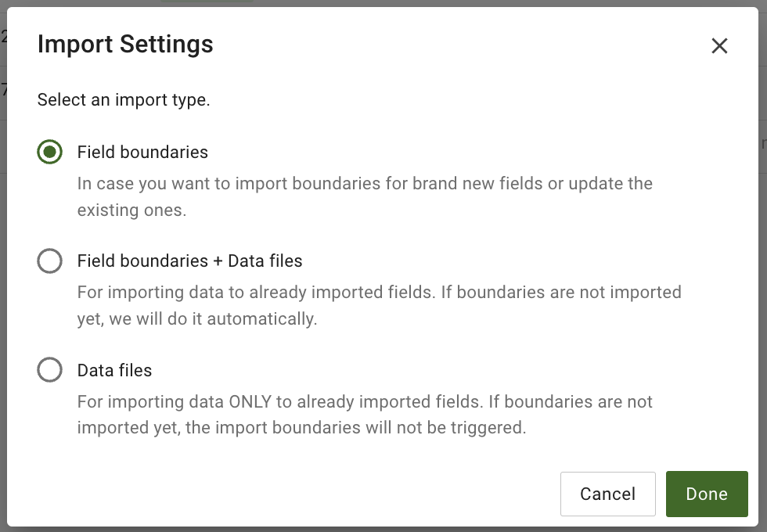Click the "Data files" option label

(x=114, y=370)
